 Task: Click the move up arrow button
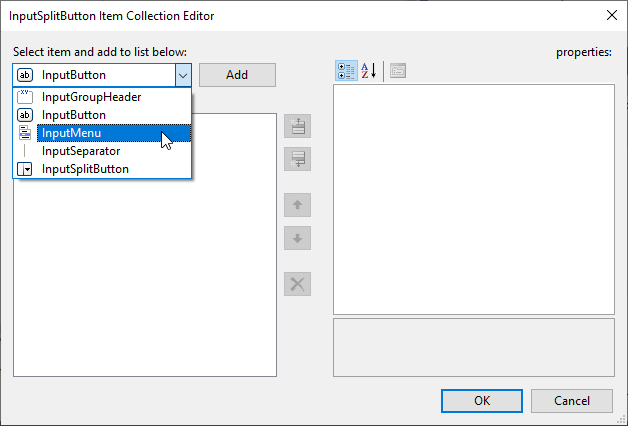[297, 205]
